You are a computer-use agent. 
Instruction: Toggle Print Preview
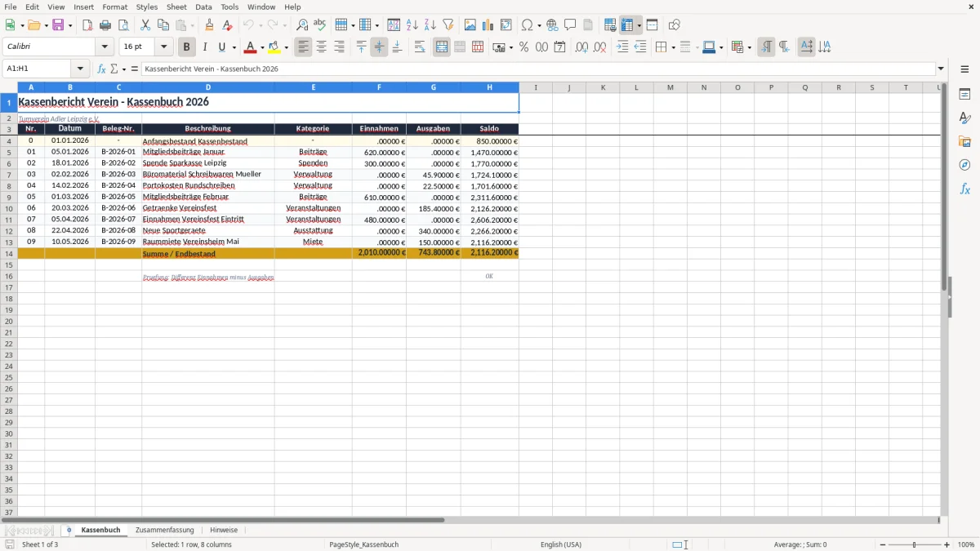coord(123,25)
